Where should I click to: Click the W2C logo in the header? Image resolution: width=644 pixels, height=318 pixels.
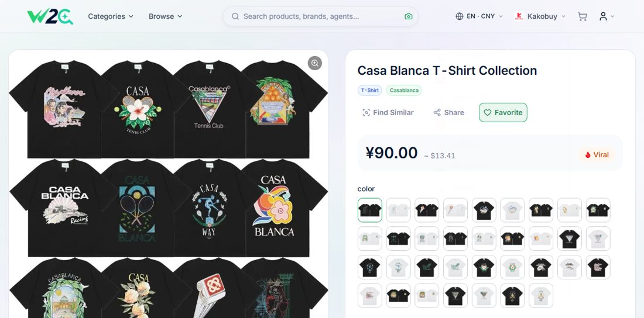[x=50, y=16]
